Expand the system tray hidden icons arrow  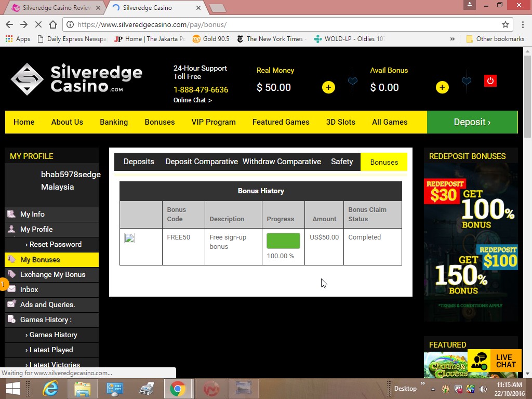433,389
